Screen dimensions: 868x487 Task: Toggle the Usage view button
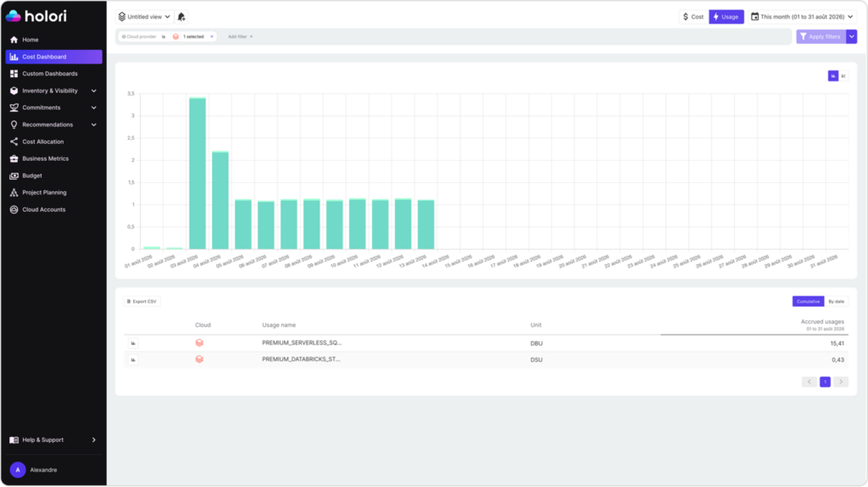coord(726,17)
